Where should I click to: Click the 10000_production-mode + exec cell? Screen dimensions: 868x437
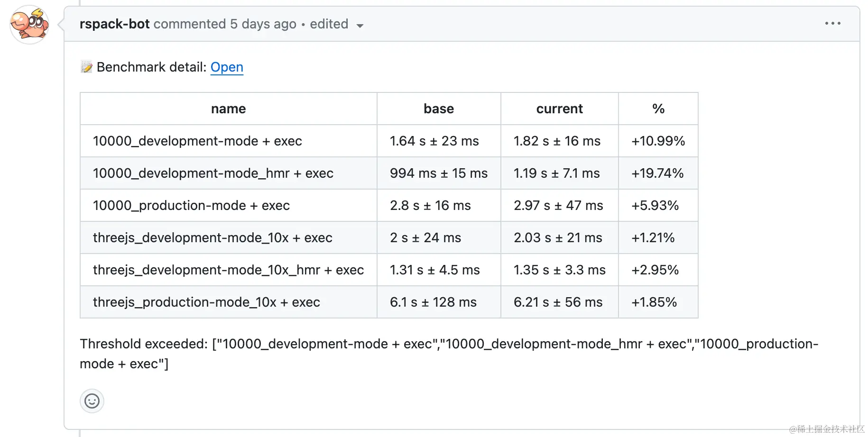(x=229, y=205)
